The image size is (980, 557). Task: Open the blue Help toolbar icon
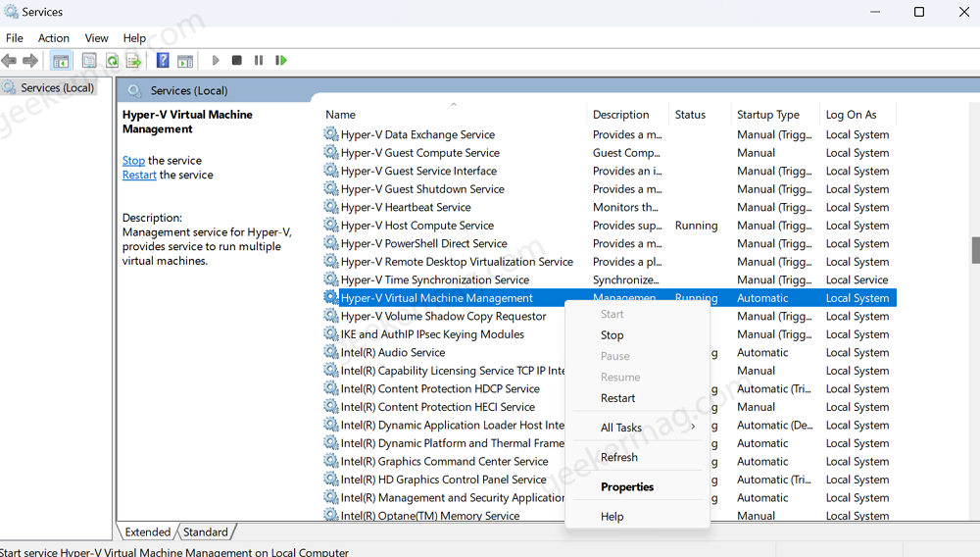163,61
